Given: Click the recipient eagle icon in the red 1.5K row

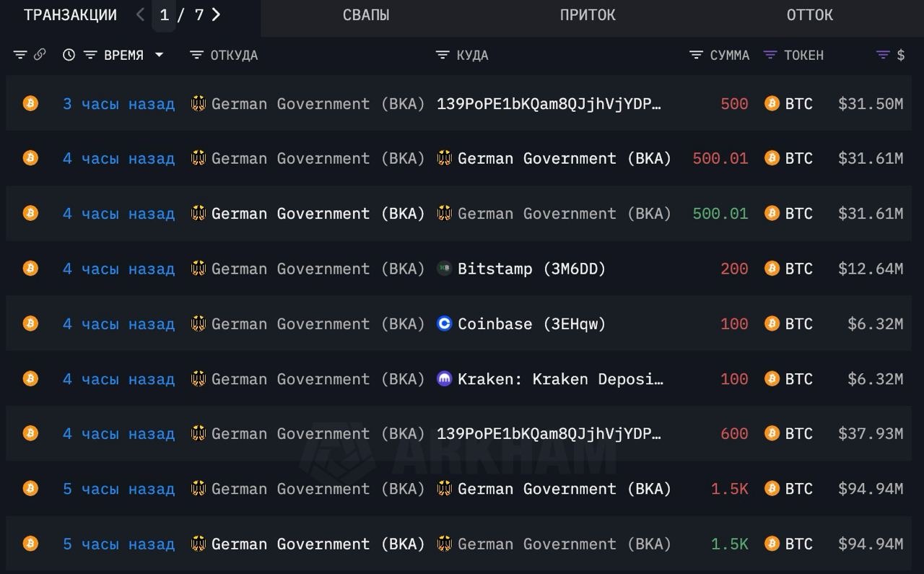Looking at the screenshot, I should pos(445,489).
